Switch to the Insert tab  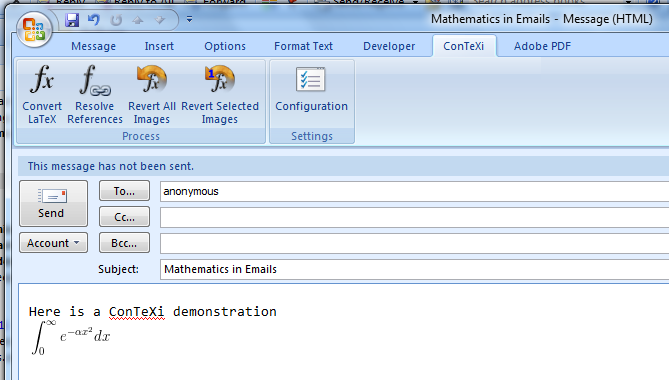tap(159, 46)
